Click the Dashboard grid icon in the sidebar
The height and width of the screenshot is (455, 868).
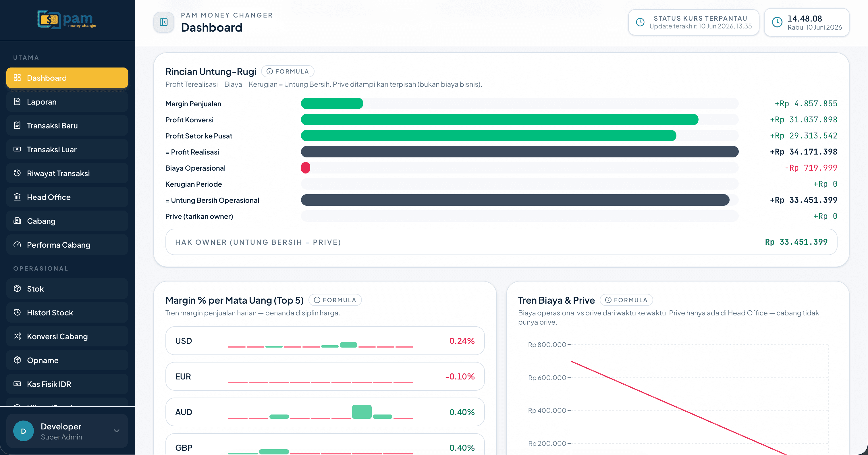click(x=17, y=78)
